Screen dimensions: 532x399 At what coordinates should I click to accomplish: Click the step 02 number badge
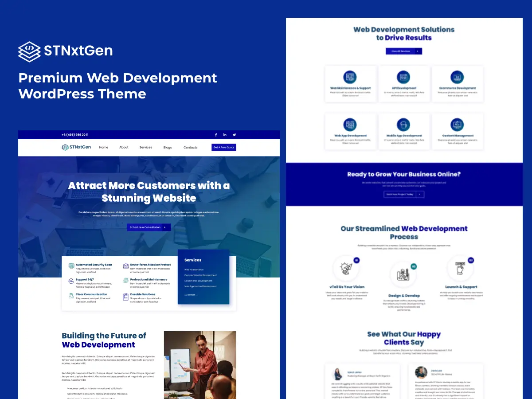coord(414,266)
